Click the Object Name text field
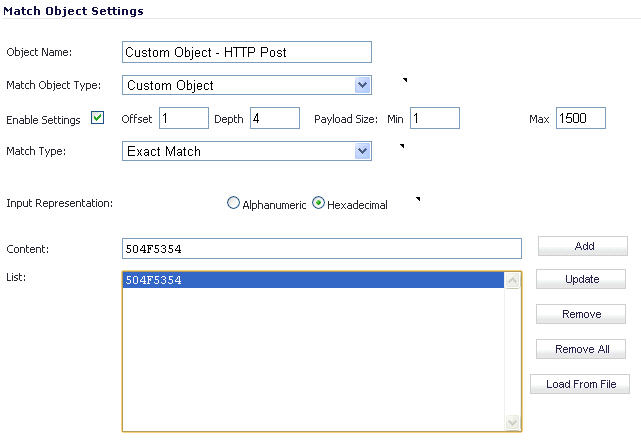641x443 pixels. pyautogui.click(x=247, y=52)
